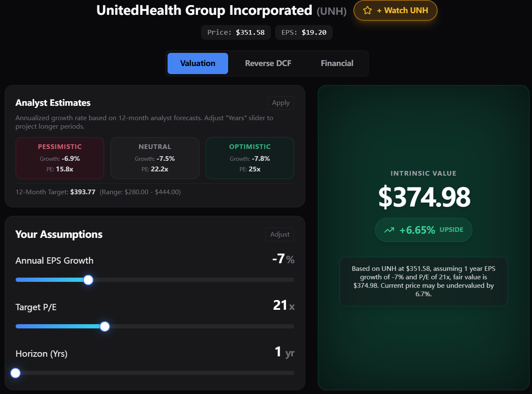
Task: Click the Horizon (Yrs) slider handle
Action: (16, 373)
